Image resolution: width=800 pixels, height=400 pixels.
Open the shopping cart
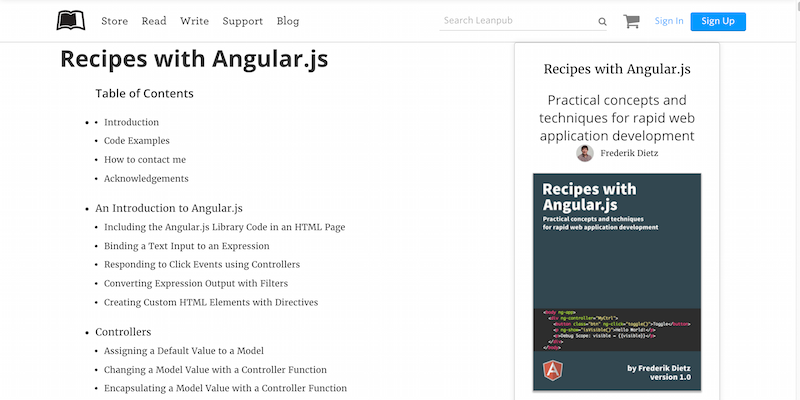631,21
